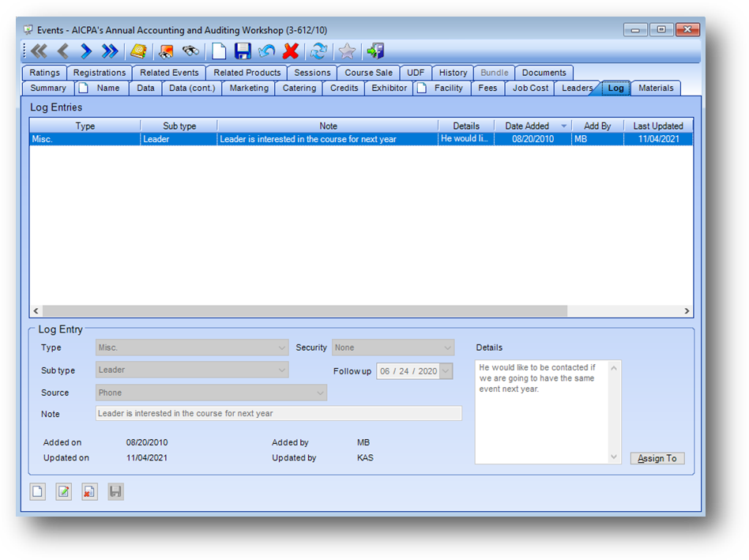Undo changes with curved arrow icon
749x560 pixels.
pyautogui.click(x=266, y=51)
